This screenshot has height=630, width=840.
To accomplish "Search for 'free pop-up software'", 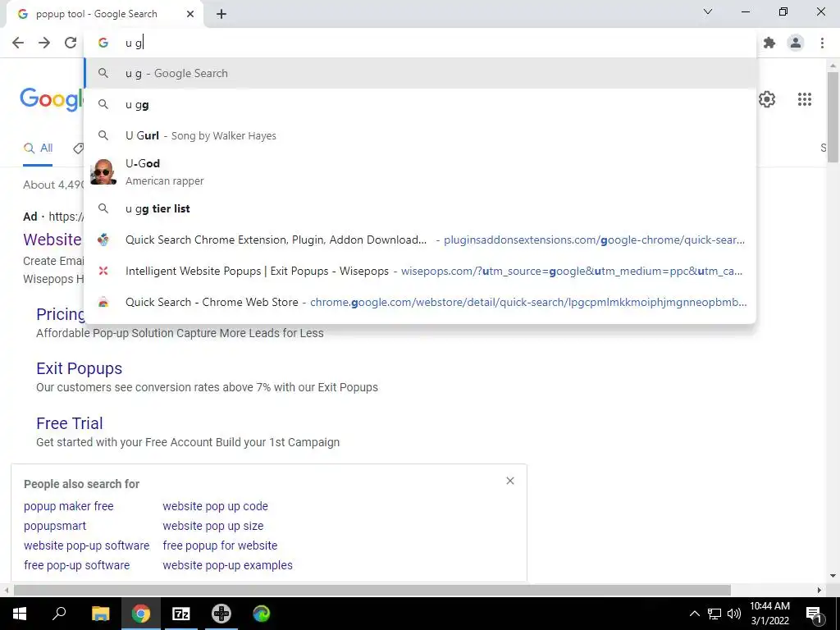I will [76, 565].
